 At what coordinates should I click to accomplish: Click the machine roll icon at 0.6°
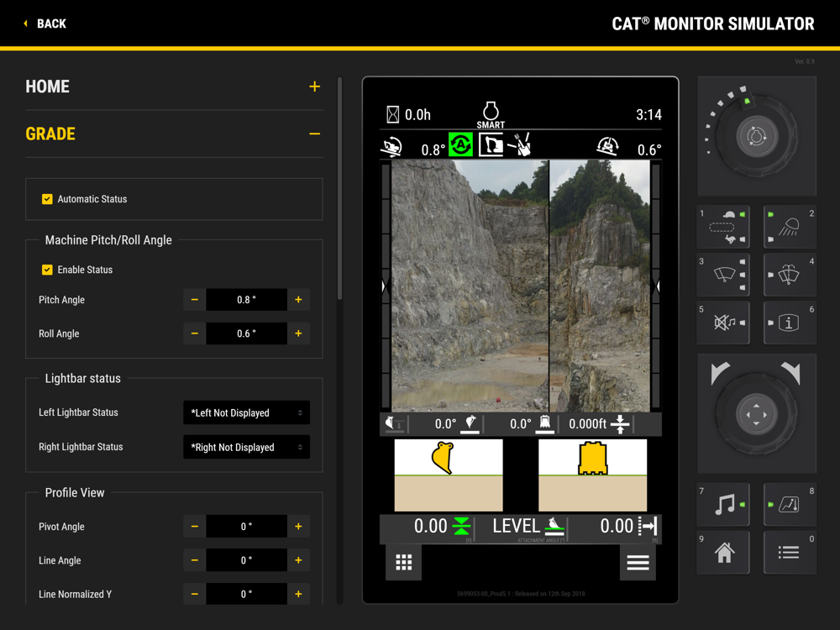pos(607,145)
